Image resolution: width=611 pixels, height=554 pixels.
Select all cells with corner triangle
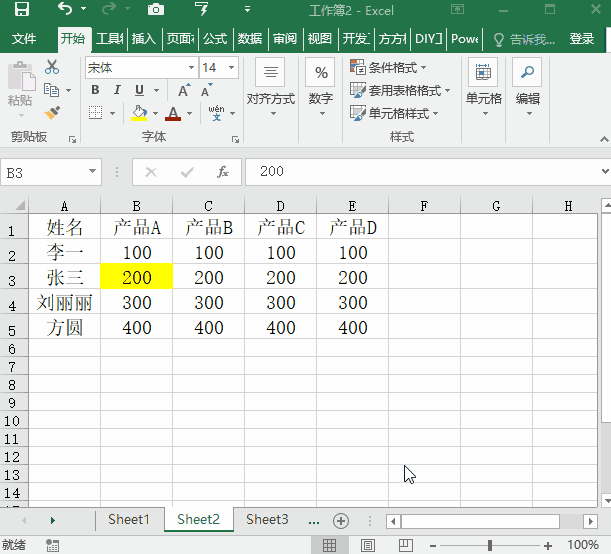click(19, 205)
